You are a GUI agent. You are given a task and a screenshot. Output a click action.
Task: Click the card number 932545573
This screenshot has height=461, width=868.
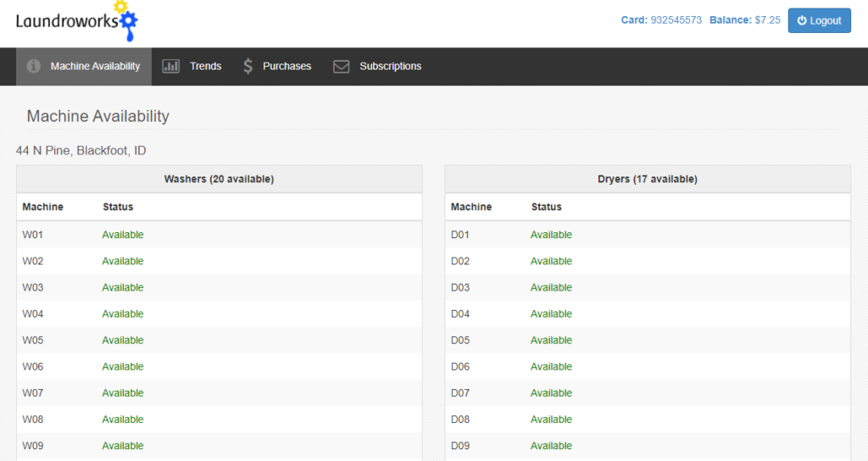(x=676, y=20)
